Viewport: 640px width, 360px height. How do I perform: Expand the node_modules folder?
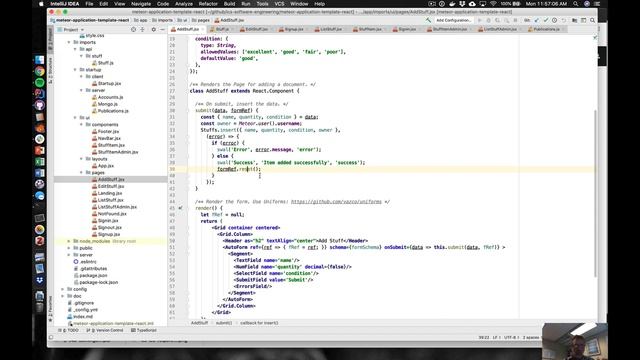pos(69,241)
